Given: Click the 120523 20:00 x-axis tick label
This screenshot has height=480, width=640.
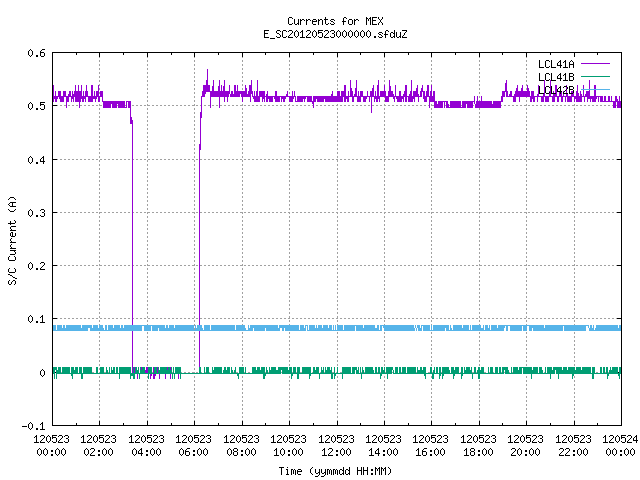Looking at the screenshot, I should (525, 446).
